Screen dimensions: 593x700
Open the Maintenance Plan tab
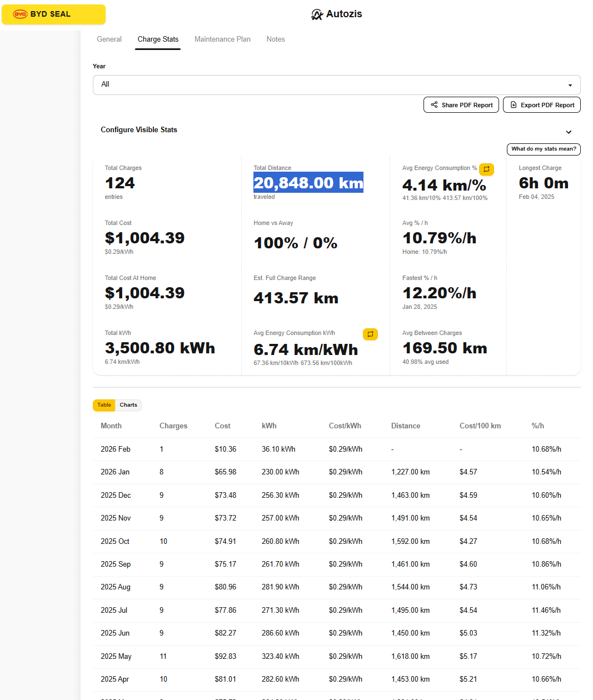(x=222, y=39)
